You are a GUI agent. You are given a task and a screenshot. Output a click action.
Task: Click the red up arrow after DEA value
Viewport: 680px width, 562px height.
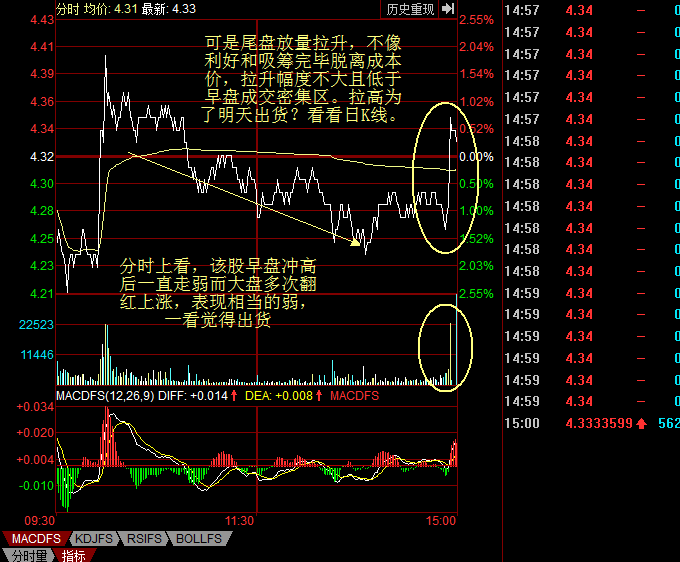click(x=319, y=397)
